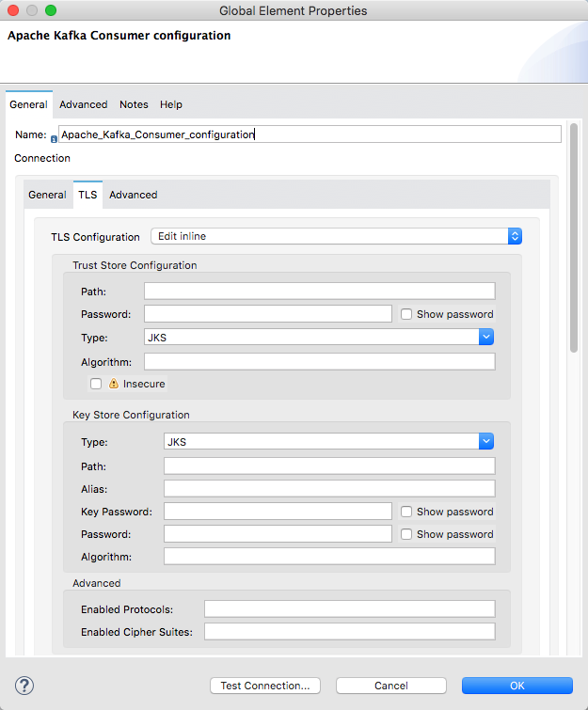588x710 pixels.
Task: Confirm with the OK button
Action: 516,686
